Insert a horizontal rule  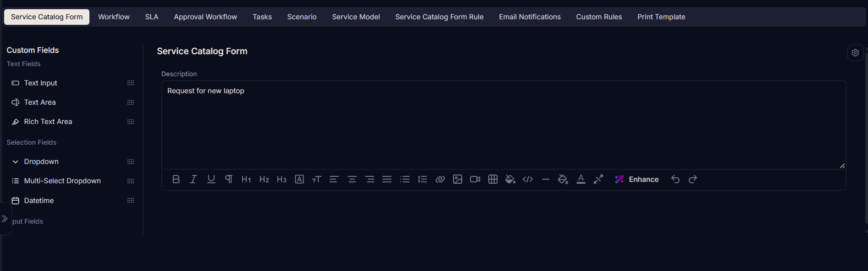click(x=546, y=179)
